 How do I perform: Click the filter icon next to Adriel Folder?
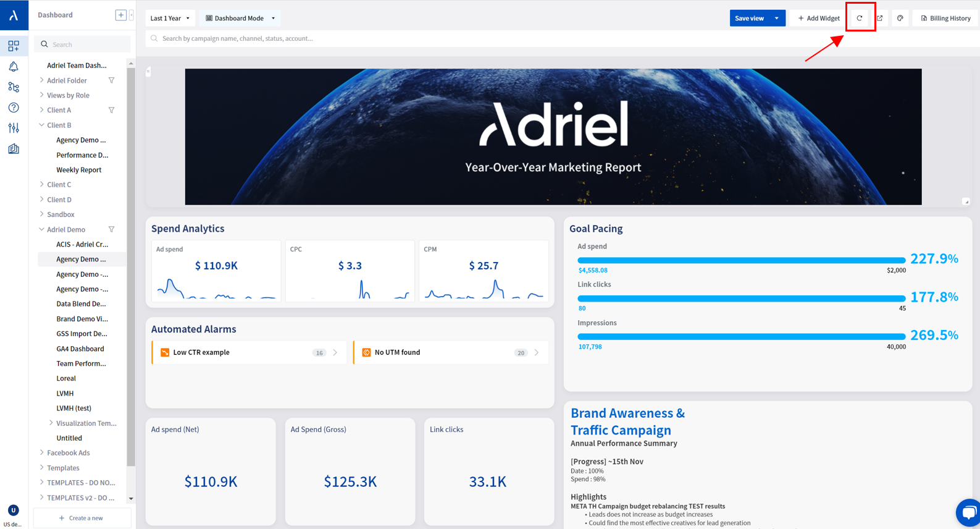(x=112, y=80)
